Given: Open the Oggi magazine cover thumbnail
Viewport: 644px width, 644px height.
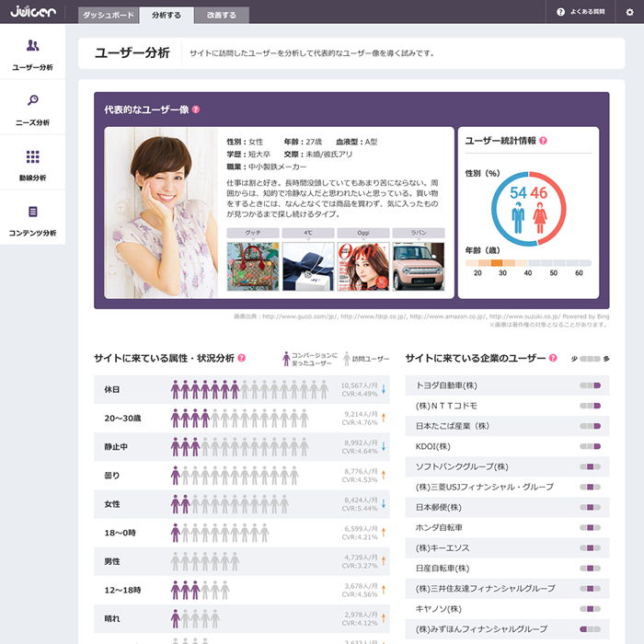Looking at the screenshot, I should 363,267.
